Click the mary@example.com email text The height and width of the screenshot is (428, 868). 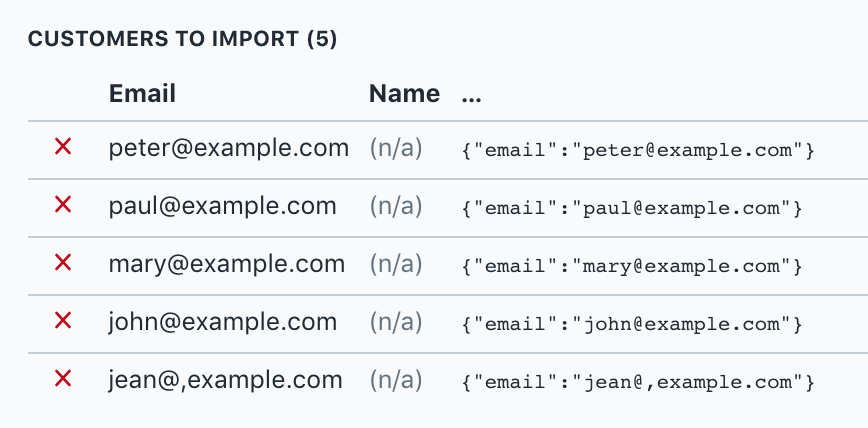(x=227, y=264)
